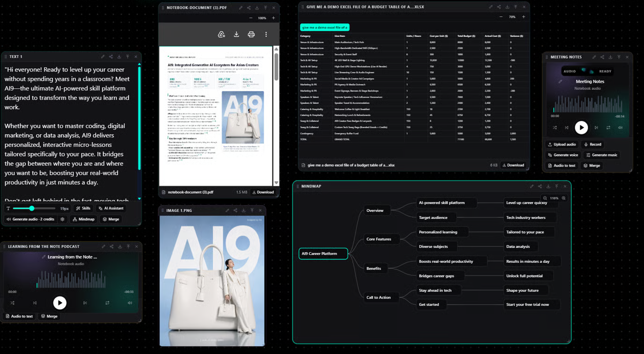Print the PDF from the viewer toolbar
Screen dimensions: 644x354
click(251, 34)
